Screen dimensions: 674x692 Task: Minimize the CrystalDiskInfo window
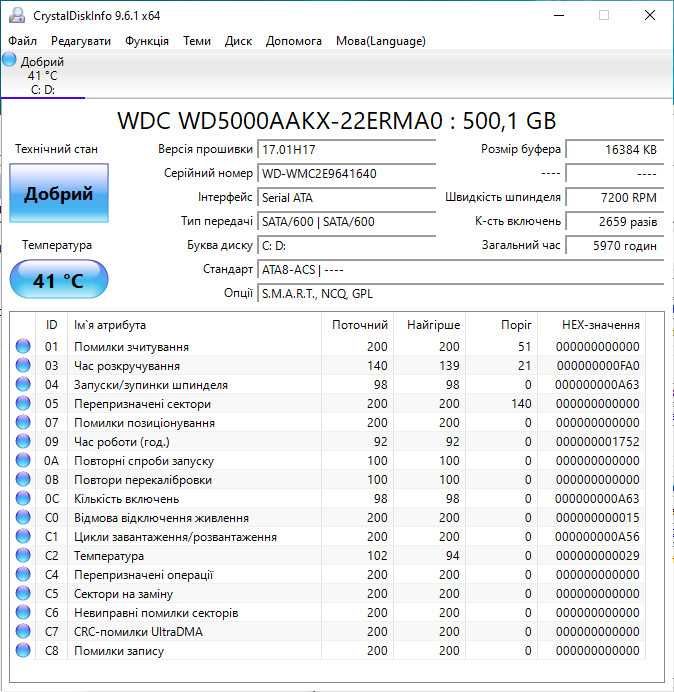tap(559, 15)
